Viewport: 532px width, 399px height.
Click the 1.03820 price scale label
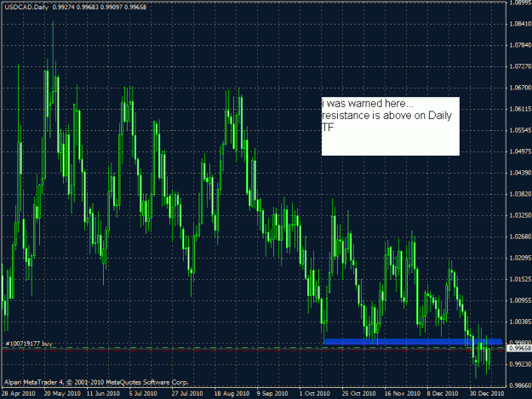click(x=520, y=194)
